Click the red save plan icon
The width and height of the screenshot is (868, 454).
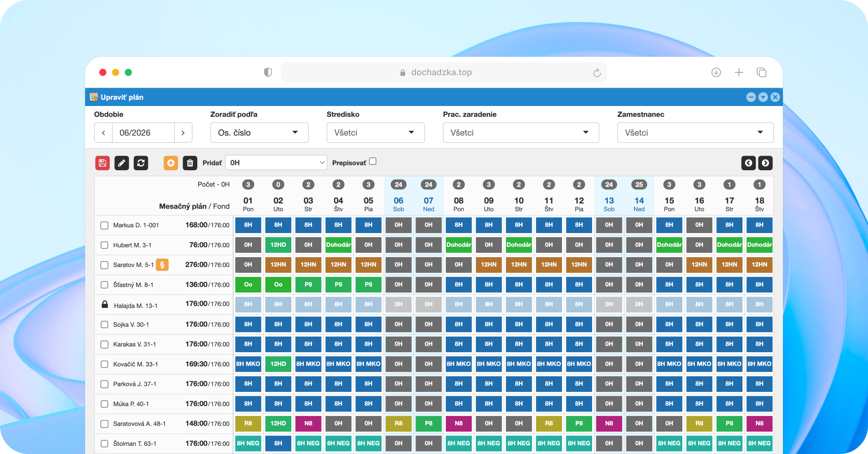(102, 163)
